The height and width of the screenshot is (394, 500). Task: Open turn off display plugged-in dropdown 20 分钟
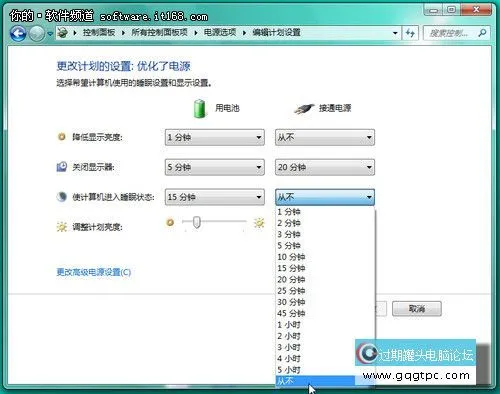325,167
